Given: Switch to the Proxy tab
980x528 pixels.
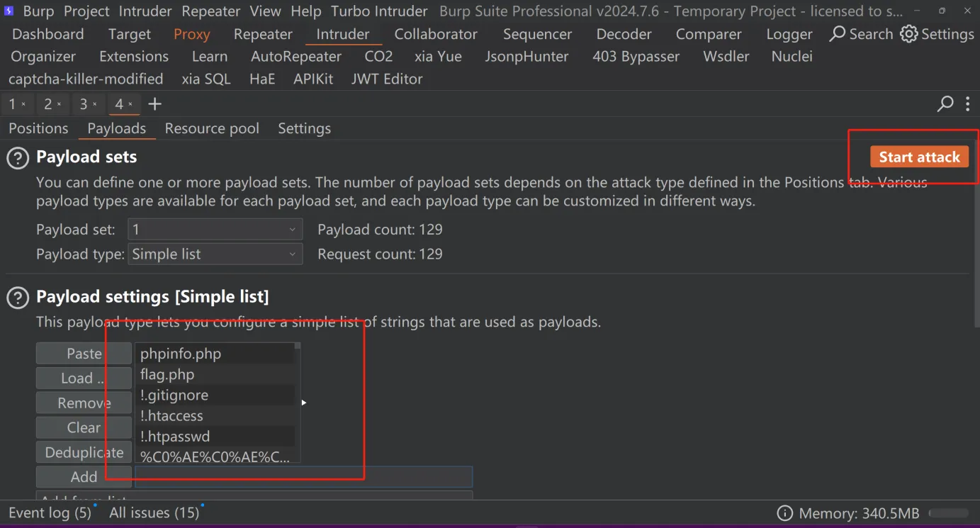Looking at the screenshot, I should (191, 34).
